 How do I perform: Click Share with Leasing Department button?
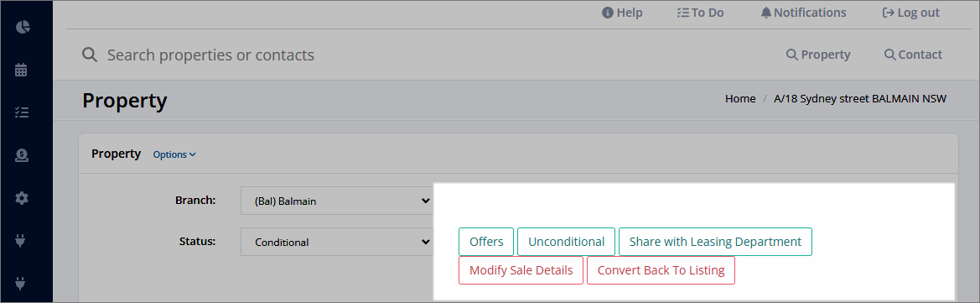(x=715, y=242)
